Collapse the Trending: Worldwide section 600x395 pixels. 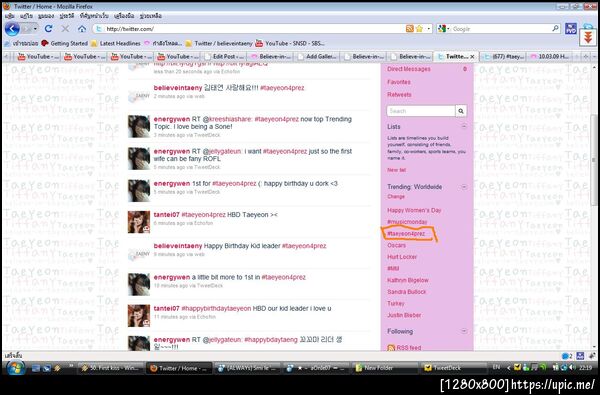pyautogui.click(x=463, y=187)
